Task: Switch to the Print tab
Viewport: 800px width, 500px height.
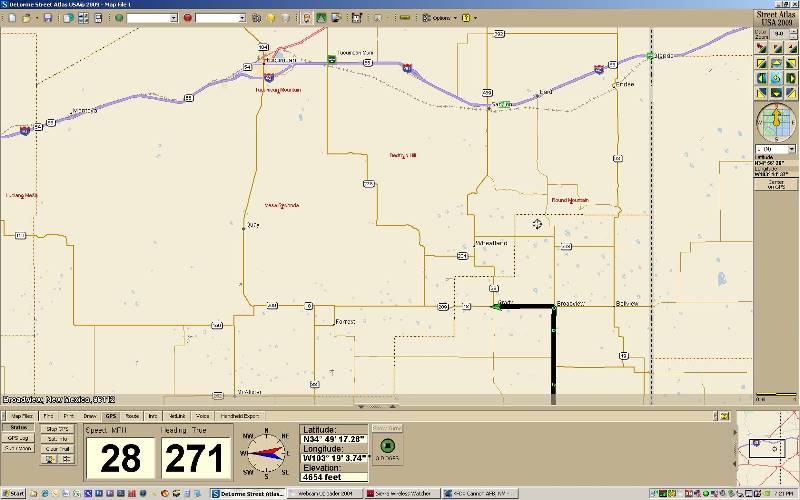Action: tap(69, 416)
